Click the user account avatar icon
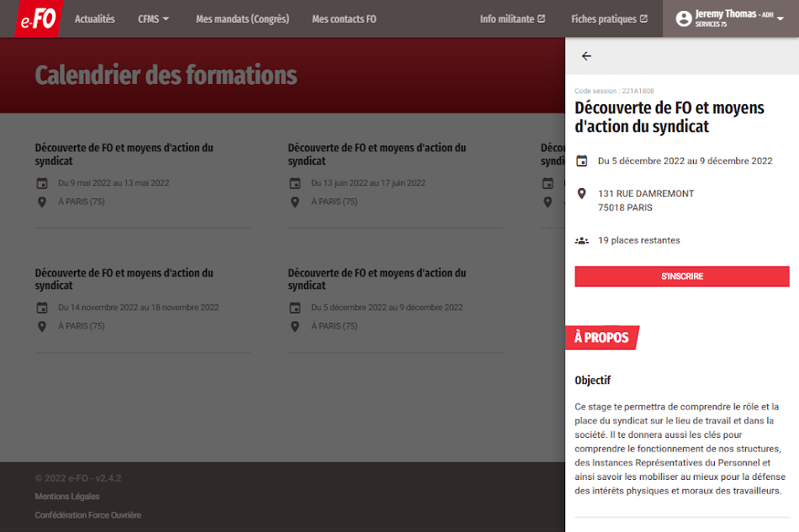 tap(684, 18)
